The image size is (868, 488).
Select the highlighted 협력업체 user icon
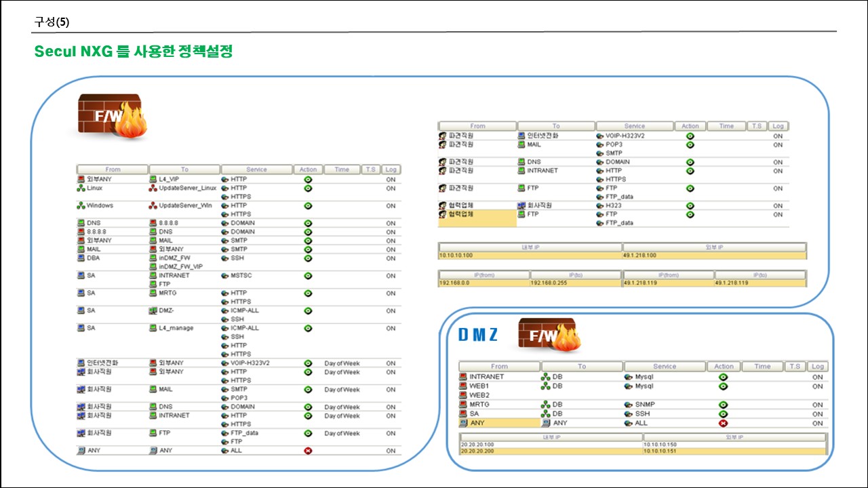[x=443, y=215]
